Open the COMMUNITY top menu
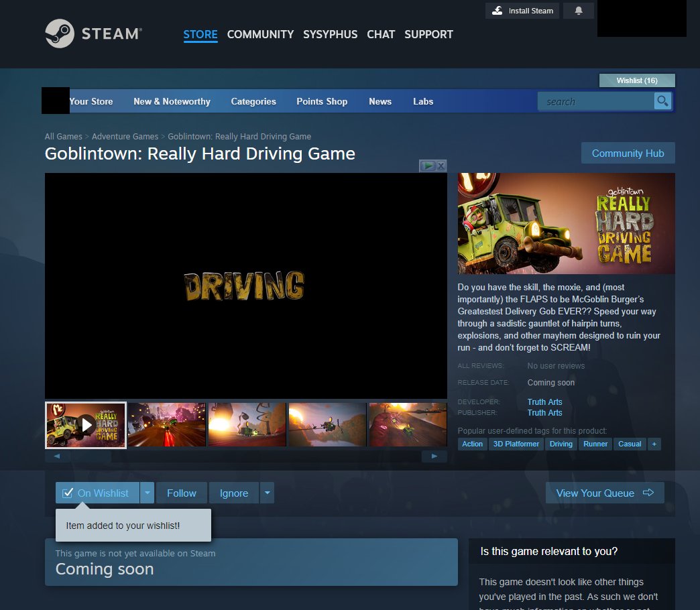This screenshot has height=610, width=700. click(260, 34)
